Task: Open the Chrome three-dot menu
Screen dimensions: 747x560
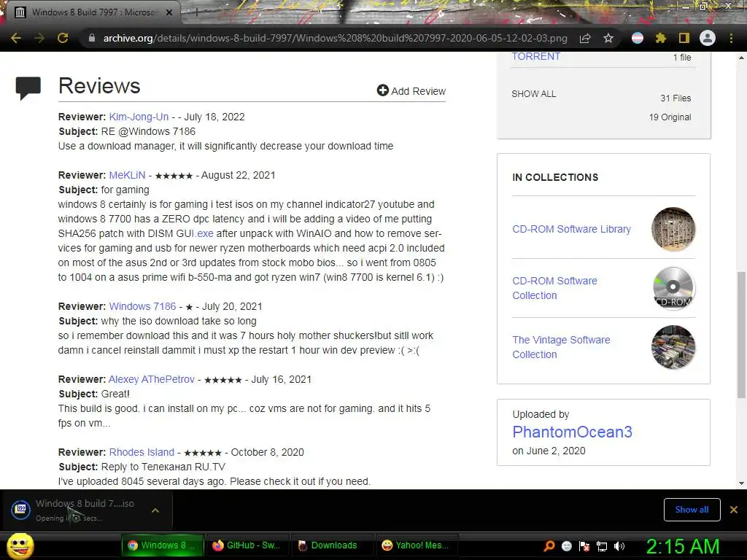Action: coord(731,38)
